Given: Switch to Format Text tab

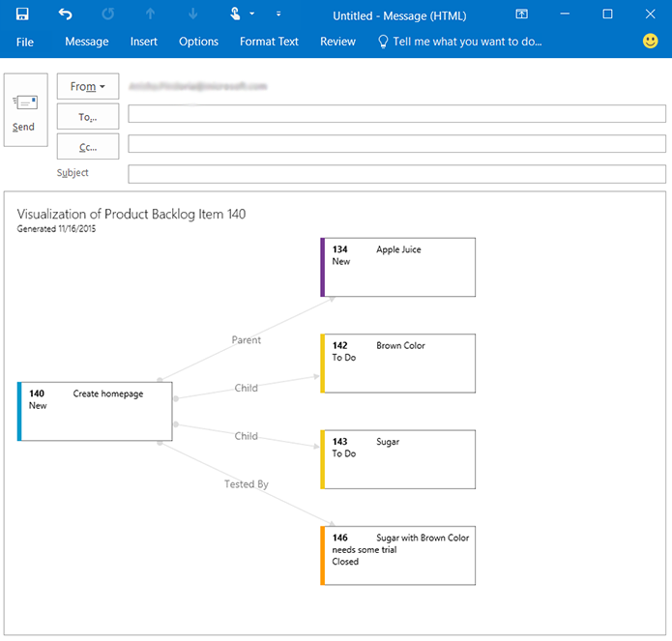Looking at the screenshot, I should 269,42.
